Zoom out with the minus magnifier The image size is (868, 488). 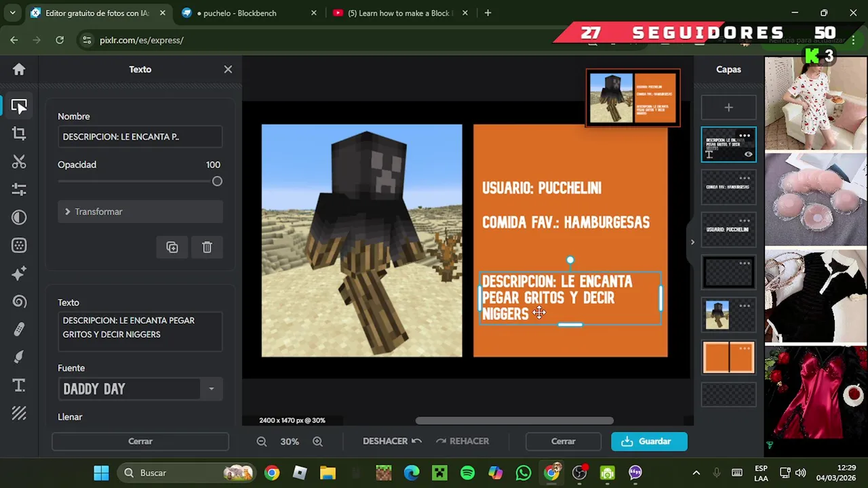[x=262, y=441]
